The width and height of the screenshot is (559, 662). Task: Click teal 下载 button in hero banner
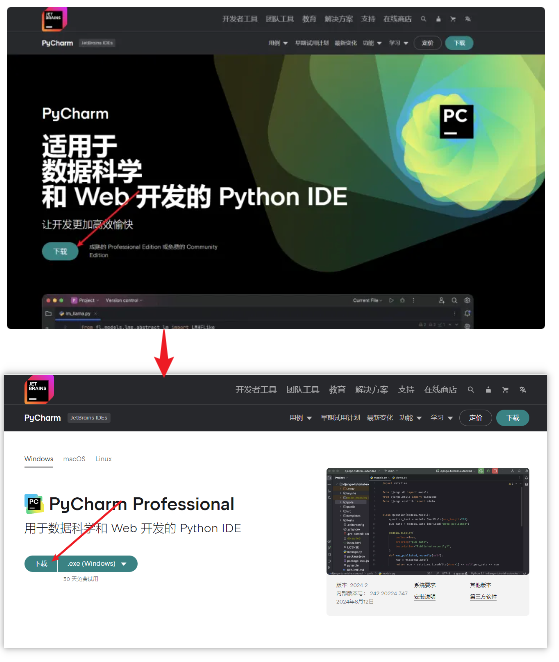[x=60, y=251]
